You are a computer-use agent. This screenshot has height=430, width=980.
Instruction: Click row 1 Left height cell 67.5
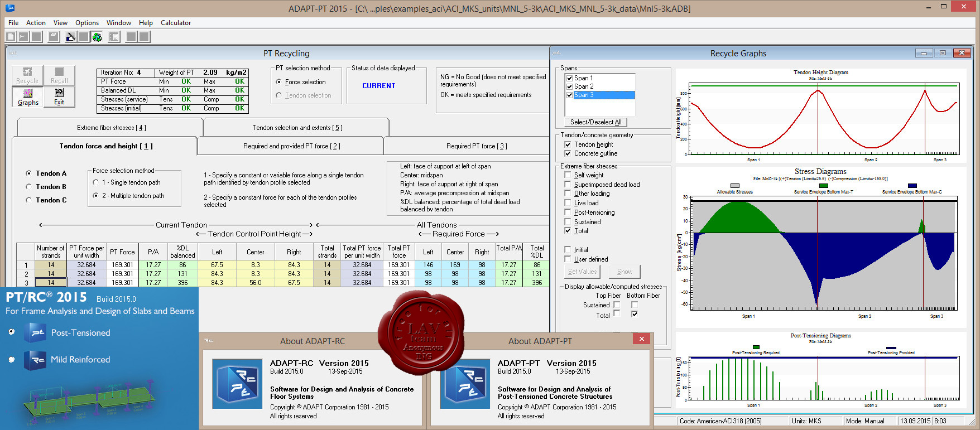tap(217, 265)
